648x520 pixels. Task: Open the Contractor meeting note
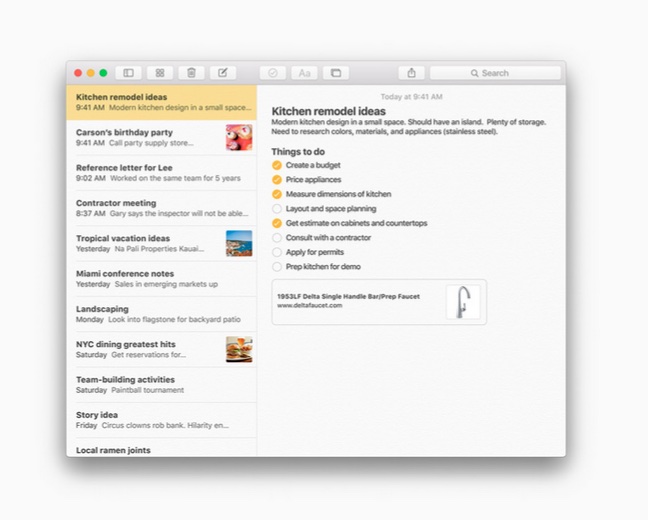tap(162, 208)
